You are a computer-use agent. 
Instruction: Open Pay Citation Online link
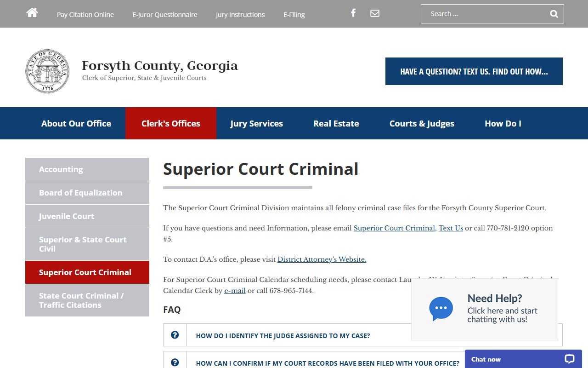tap(85, 15)
